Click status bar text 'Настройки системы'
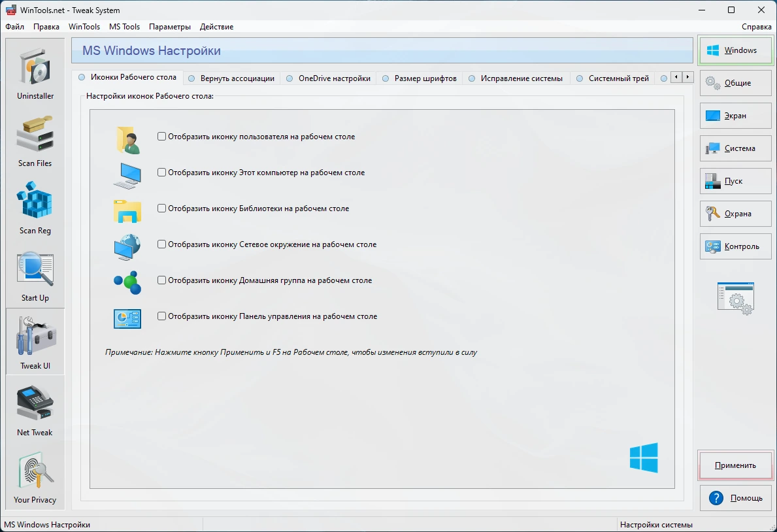The height and width of the screenshot is (532, 777). point(656,525)
